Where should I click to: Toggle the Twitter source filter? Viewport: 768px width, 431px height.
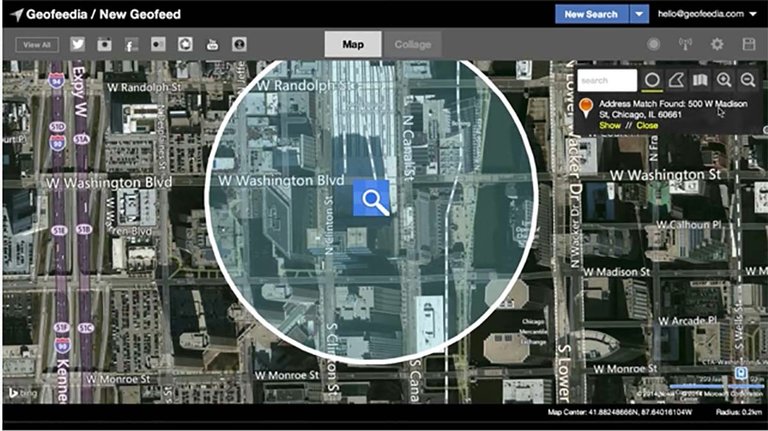coord(77,45)
